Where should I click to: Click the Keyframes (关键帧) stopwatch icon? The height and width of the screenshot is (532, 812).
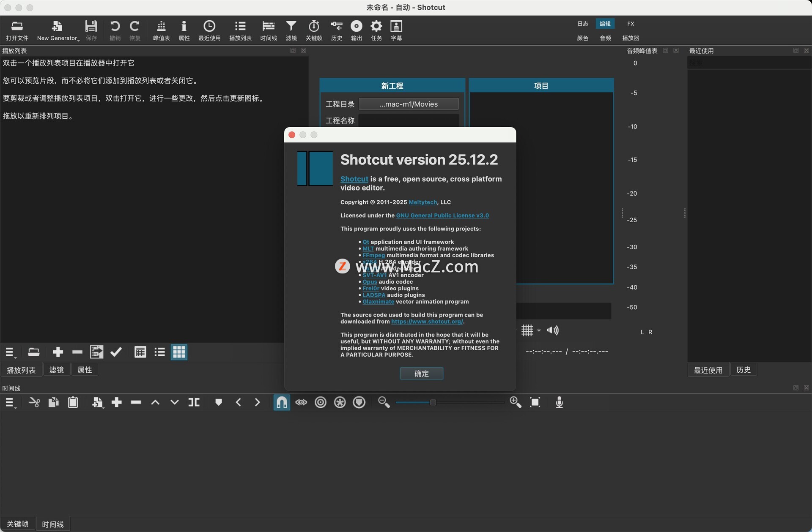(314, 30)
